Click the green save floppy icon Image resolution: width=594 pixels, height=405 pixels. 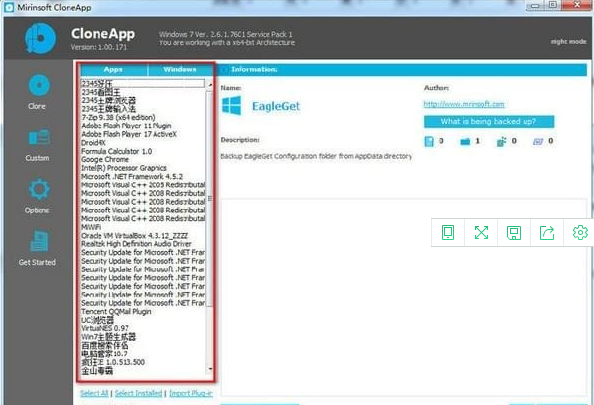click(x=514, y=233)
